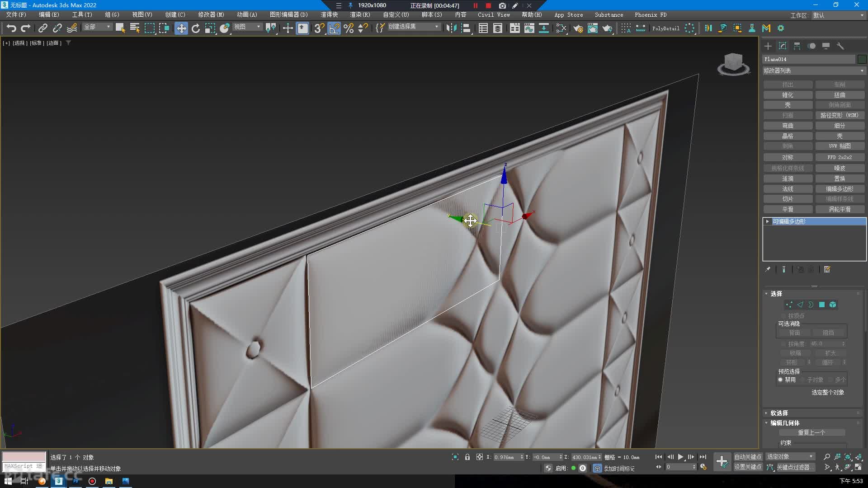
Task: Expand the 可编辑多边形 modifier stack entry
Action: tap(768, 221)
